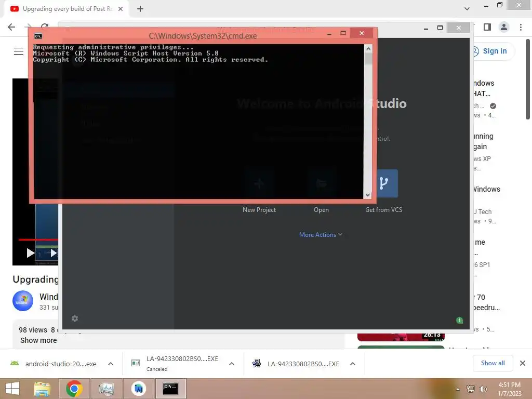Viewport: 532px width, 399px height.
Task: Click Show all downloads button
Action: click(x=493, y=363)
